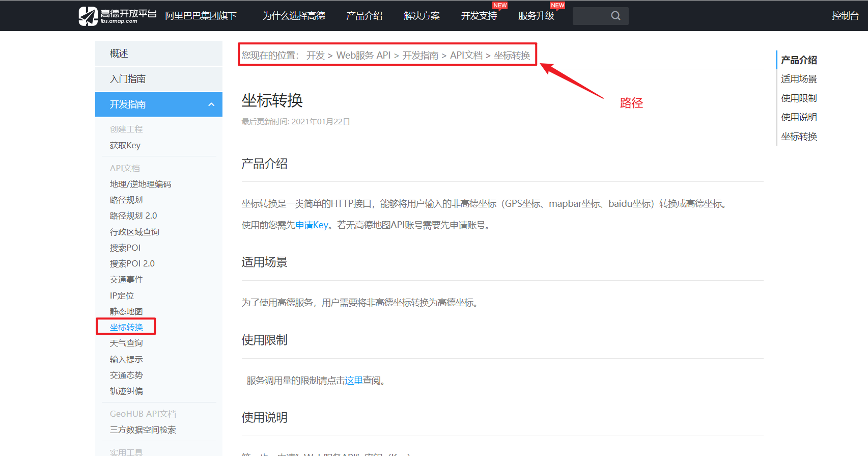Viewport: 868px width, 456px height.
Task: Open the 产品介绍 top menu
Action: 364,16
